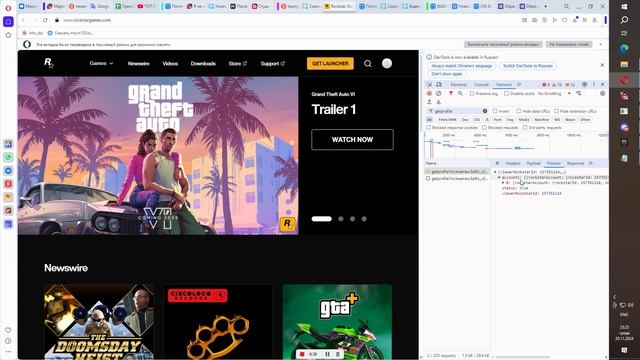Open Windows Start menu
The height and width of the screenshot is (360, 640).
point(624,7)
